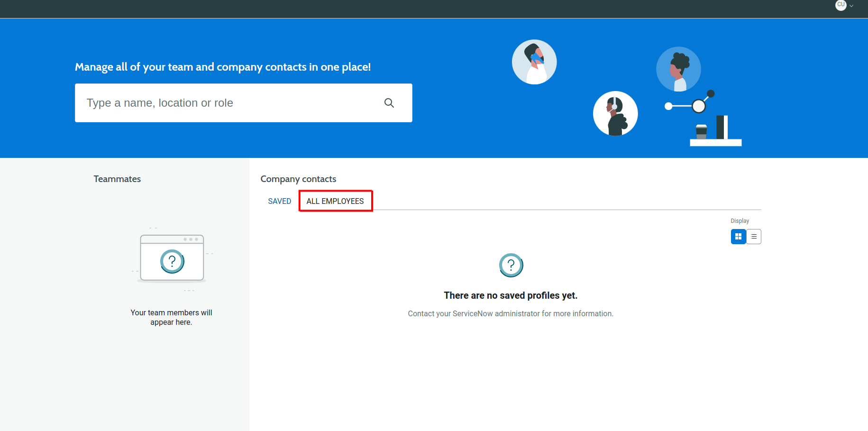
Task: Switch to list display view
Action: 754,237
